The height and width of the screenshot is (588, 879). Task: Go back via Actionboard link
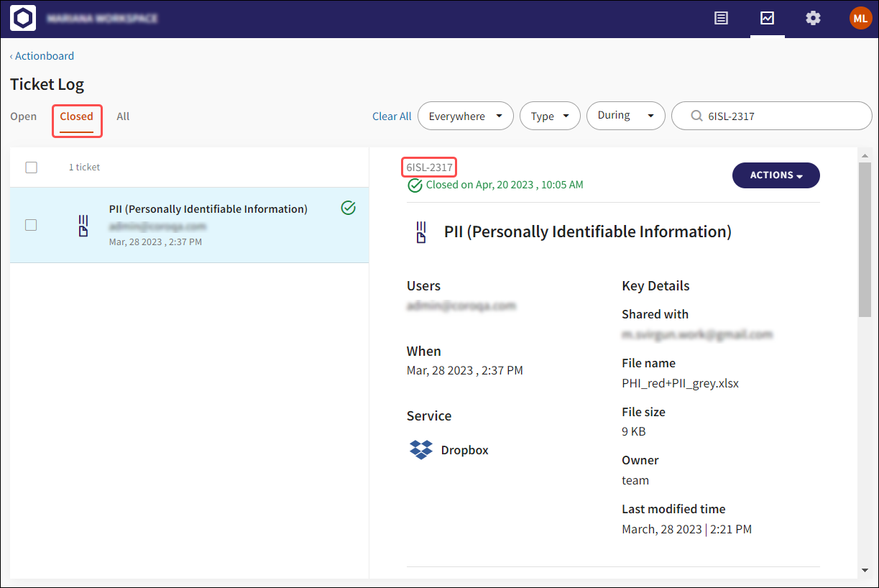[42, 56]
